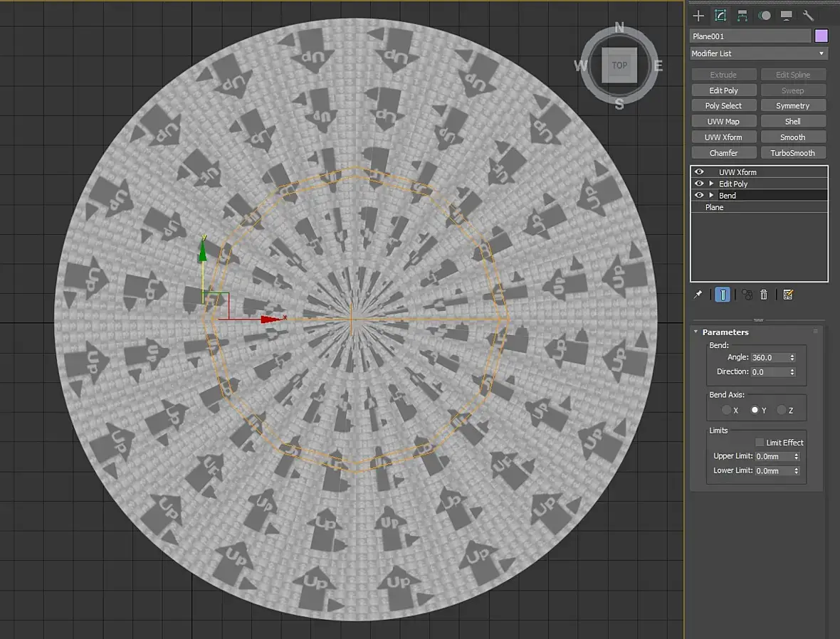Image resolution: width=840 pixels, height=639 pixels.
Task: Apply the Shell modifier button
Action: pos(793,122)
